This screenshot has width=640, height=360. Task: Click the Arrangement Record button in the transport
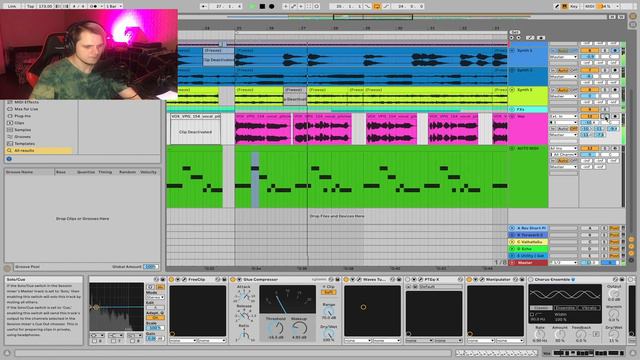coord(271,6)
